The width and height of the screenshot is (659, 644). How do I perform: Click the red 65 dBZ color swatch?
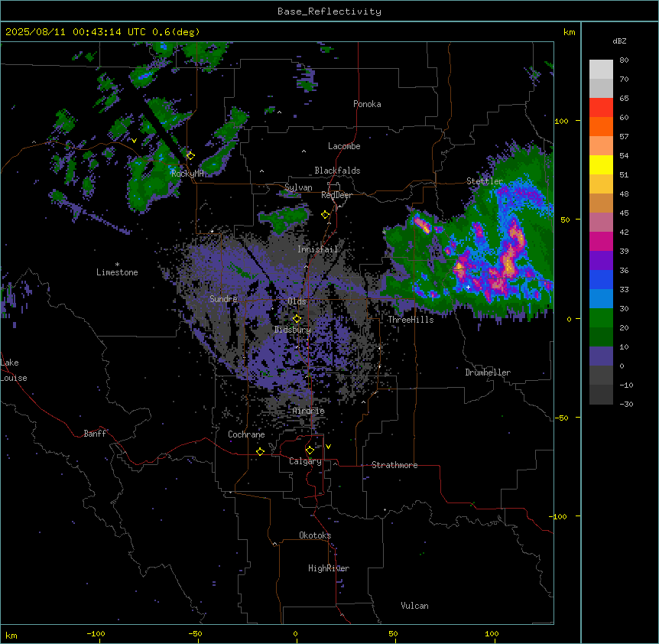601,108
